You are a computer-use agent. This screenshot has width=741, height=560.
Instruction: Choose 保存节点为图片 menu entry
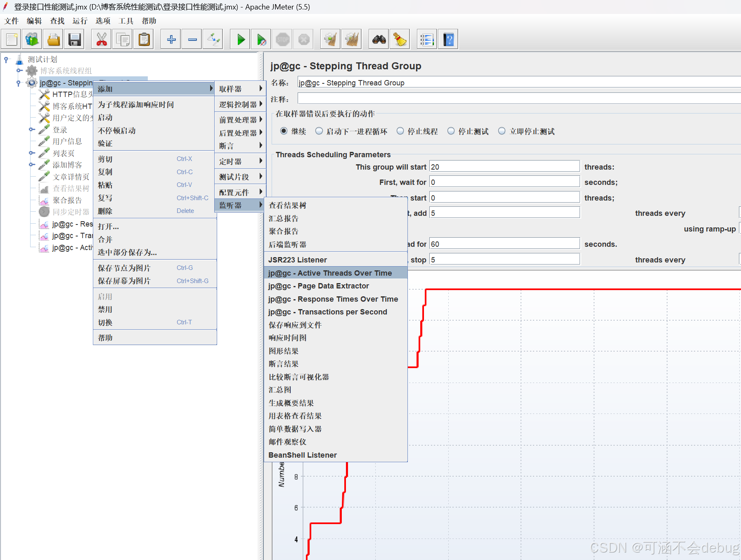pyautogui.click(x=155, y=268)
